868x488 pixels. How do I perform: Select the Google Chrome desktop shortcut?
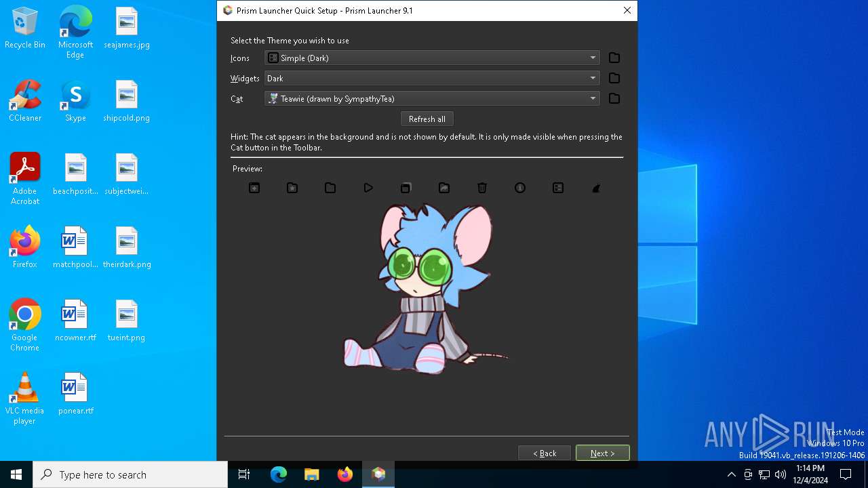[x=25, y=325]
